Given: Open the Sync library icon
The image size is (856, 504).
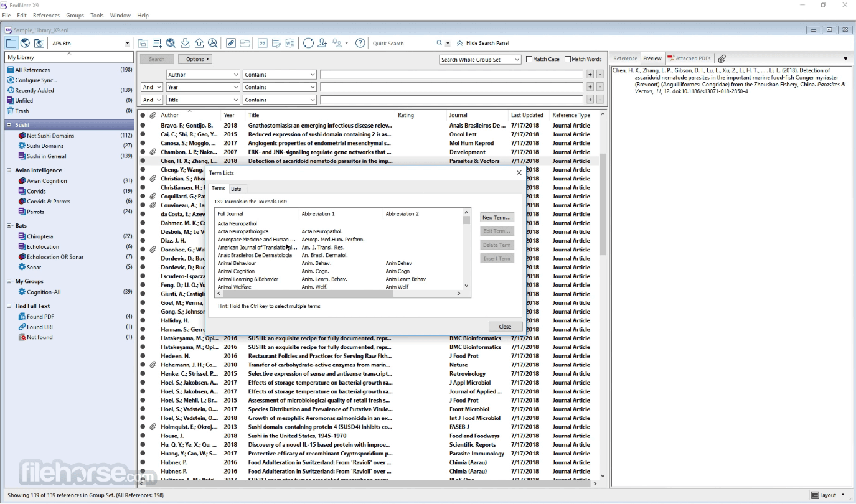Looking at the screenshot, I should point(308,43).
